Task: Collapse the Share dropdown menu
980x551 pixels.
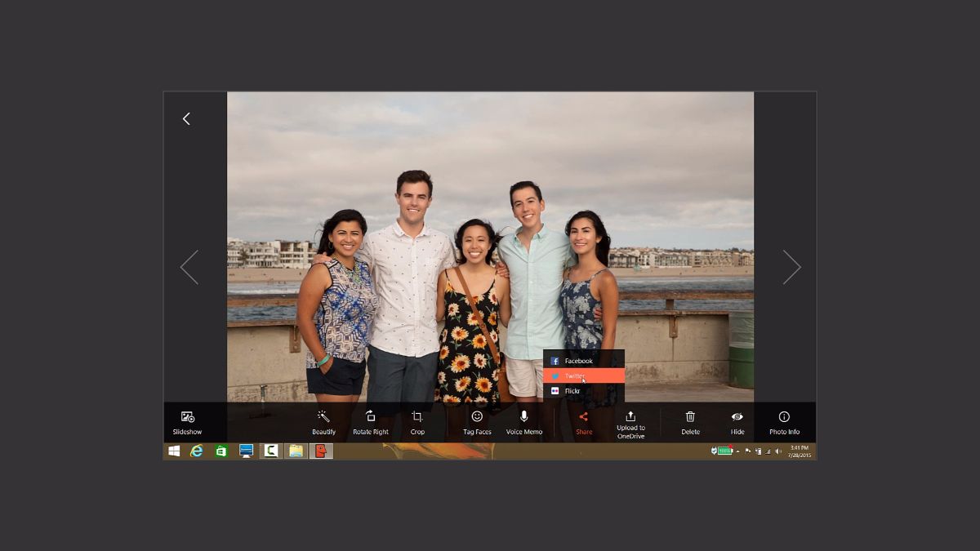Action: pyautogui.click(x=584, y=421)
